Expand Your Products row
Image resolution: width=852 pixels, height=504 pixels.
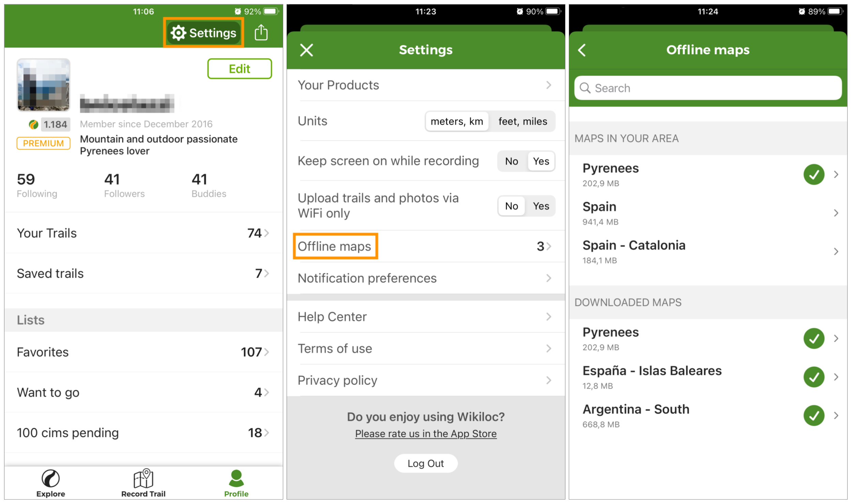coord(425,85)
